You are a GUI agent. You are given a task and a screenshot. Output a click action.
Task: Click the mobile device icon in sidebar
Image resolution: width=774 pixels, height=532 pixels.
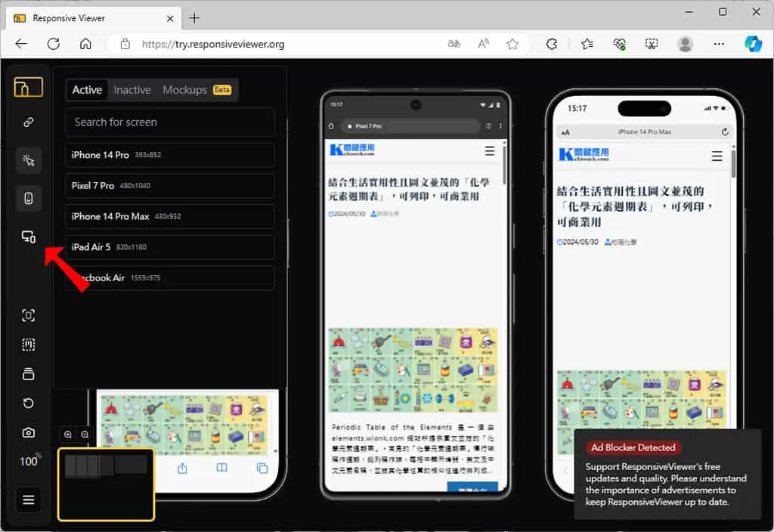tap(29, 199)
